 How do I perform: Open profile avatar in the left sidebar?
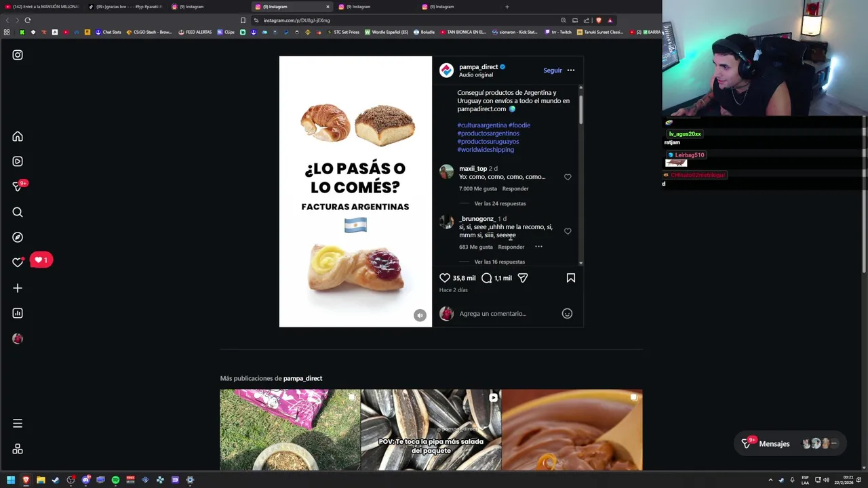18,338
